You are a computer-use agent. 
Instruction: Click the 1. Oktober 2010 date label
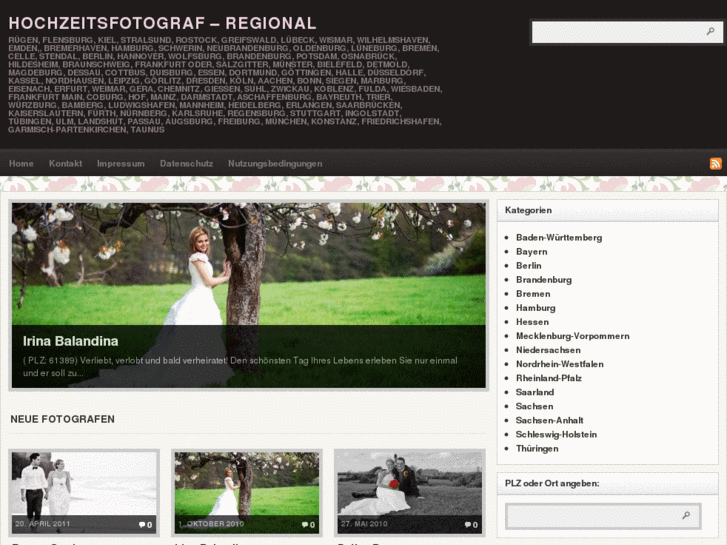(211, 524)
